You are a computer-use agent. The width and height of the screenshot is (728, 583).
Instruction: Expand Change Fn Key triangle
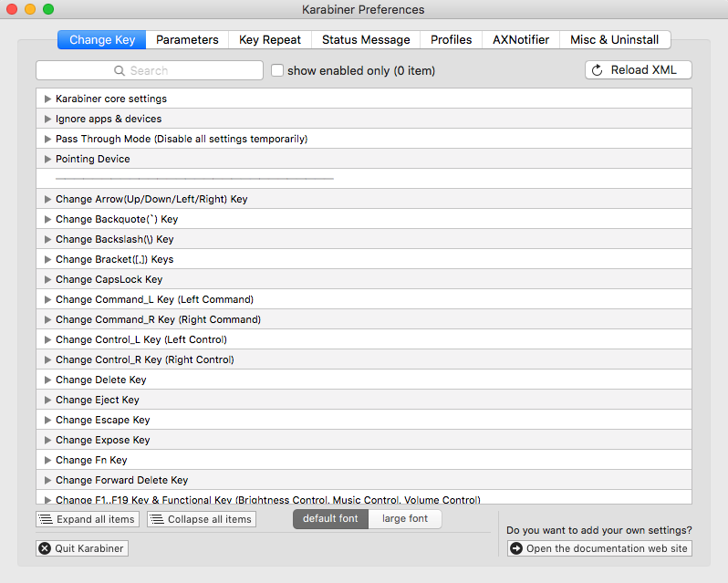(x=47, y=460)
